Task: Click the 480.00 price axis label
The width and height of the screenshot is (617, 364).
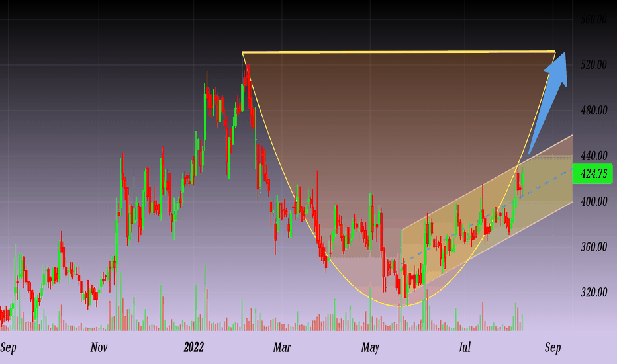Action: click(x=594, y=110)
